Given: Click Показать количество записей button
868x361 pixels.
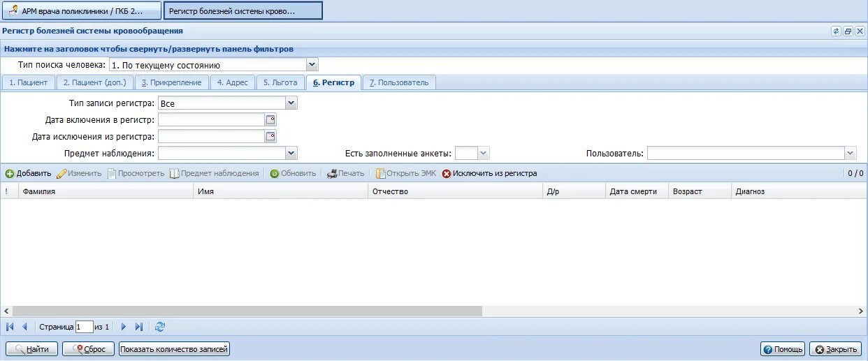Looking at the screenshot, I should (x=174, y=349).
